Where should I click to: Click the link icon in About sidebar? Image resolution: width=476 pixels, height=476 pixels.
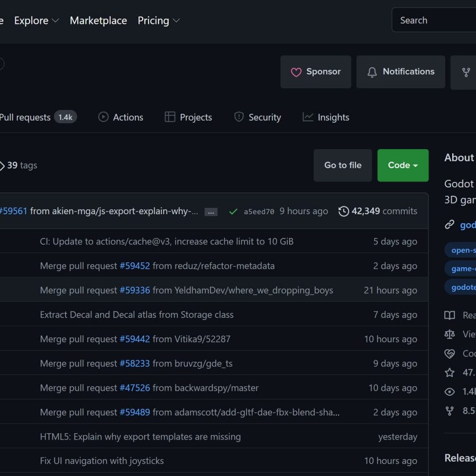click(450, 225)
